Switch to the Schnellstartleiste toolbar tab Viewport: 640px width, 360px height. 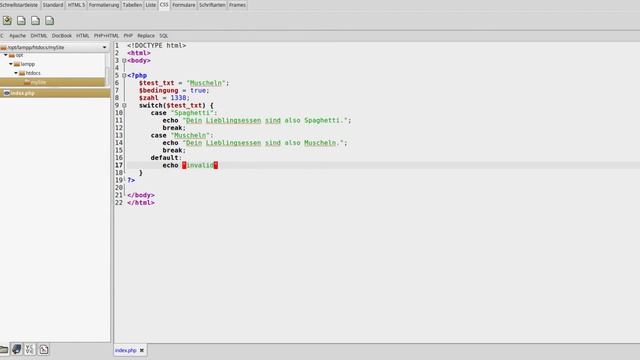pyautogui.click(x=19, y=5)
